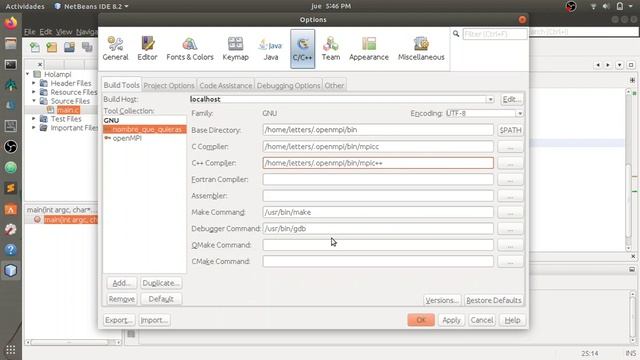This screenshot has width=640, height=360.
Task: Confirm with the OK button
Action: coord(421,320)
